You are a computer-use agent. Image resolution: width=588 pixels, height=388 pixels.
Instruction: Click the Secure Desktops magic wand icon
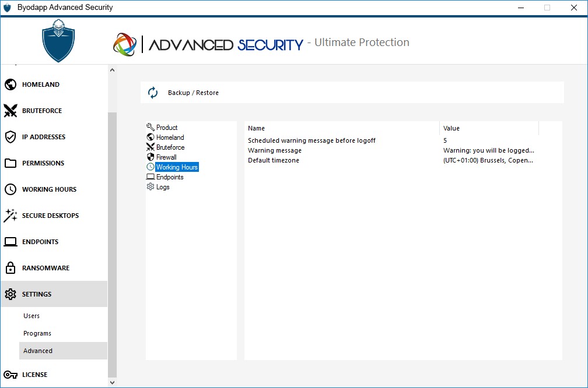pyautogui.click(x=10, y=216)
